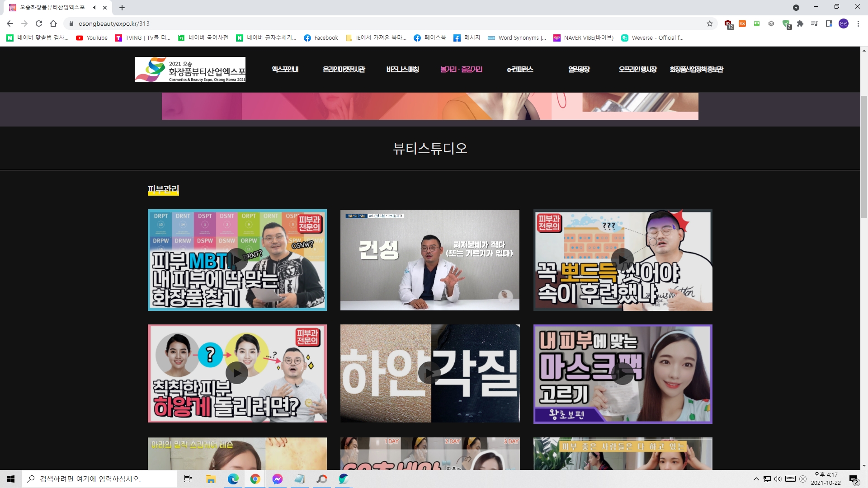Screen dimensions: 868x488
Task: Open the uBlock shield extension showing 12
Action: pyautogui.click(x=728, y=24)
